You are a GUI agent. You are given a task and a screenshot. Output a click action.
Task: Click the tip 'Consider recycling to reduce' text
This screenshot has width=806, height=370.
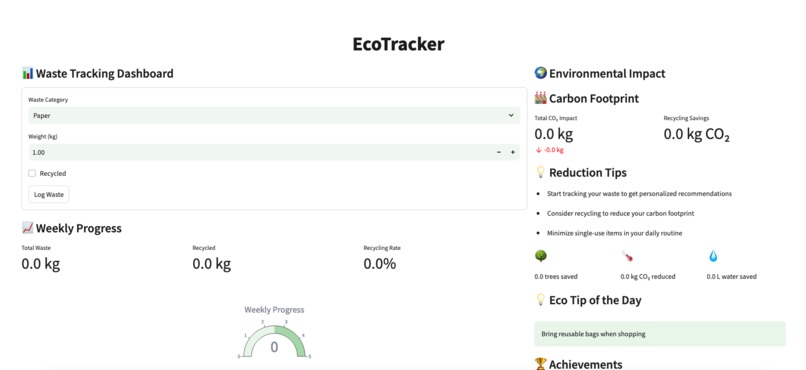tap(620, 213)
